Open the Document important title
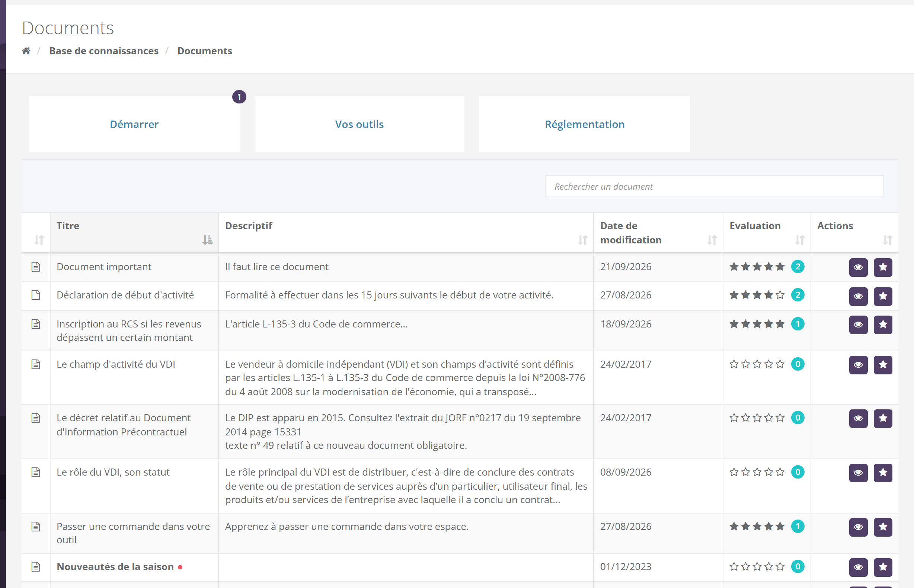The height and width of the screenshot is (588, 914). [104, 266]
